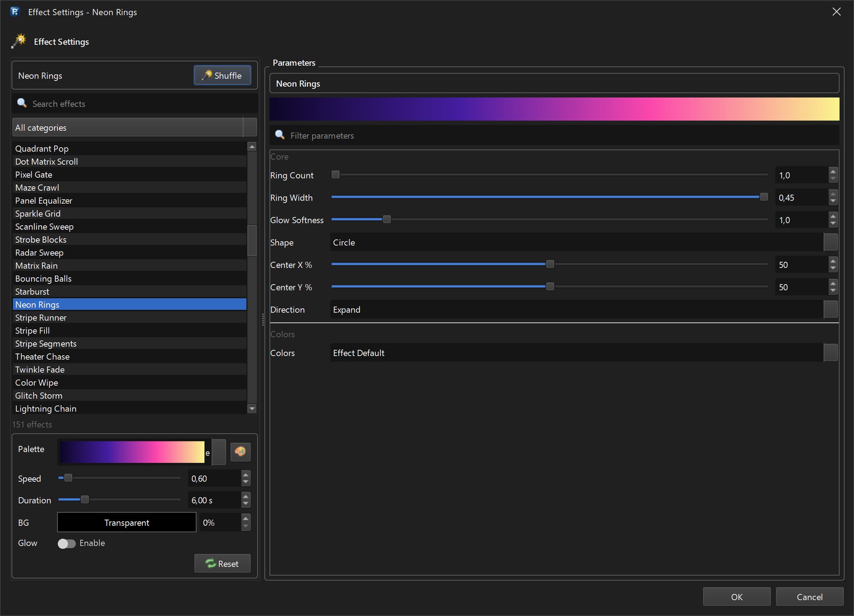Select Starburst effect
This screenshot has width=854, height=616.
coord(129,292)
